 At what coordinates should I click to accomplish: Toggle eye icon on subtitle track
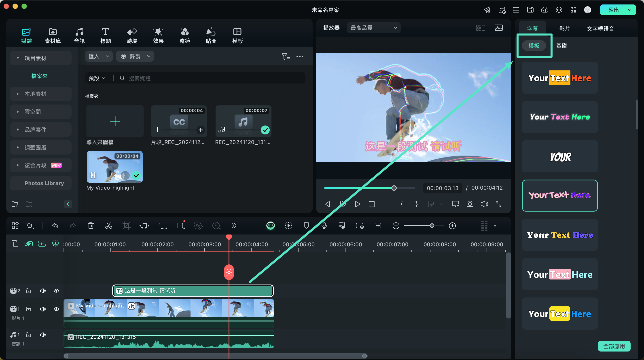pos(56,290)
